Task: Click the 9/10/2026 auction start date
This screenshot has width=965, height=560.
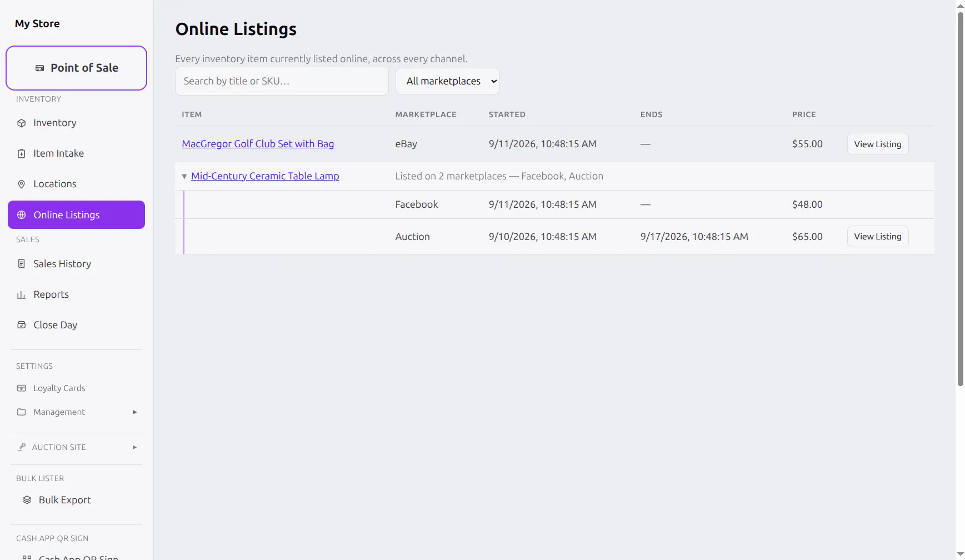Action: pyautogui.click(x=543, y=237)
